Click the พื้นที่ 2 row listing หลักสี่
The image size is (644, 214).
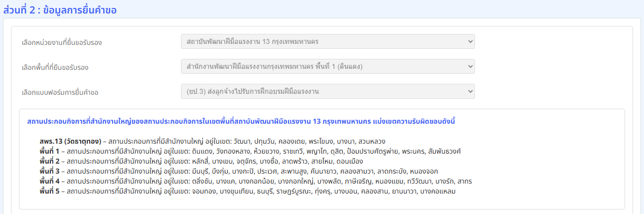pyautogui.click(x=201, y=161)
